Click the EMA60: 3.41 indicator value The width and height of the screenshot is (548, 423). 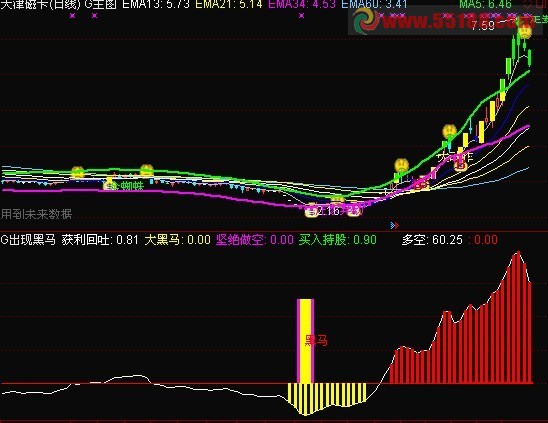tap(374, 4)
